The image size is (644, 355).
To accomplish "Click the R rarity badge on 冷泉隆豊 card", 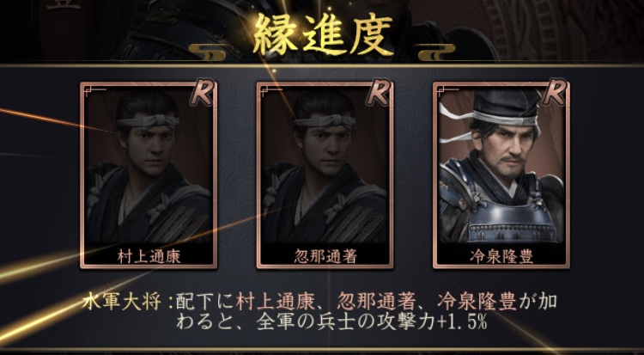I will [x=555, y=94].
